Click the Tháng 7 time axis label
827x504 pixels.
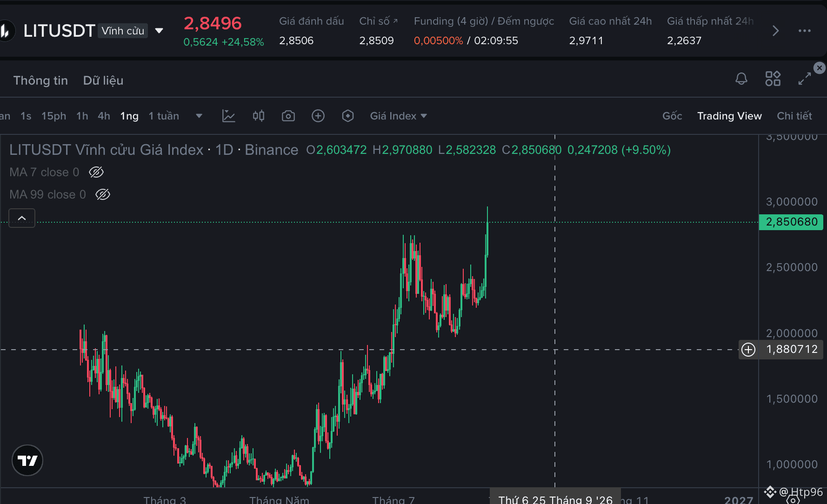click(x=393, y=500)
